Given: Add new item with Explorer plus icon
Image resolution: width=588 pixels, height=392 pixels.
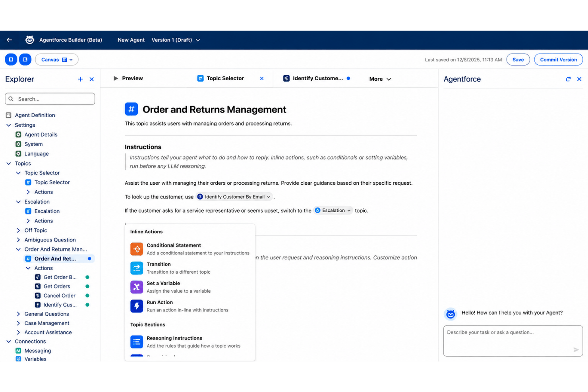Looking at the screenshot, I should [80, 79].
